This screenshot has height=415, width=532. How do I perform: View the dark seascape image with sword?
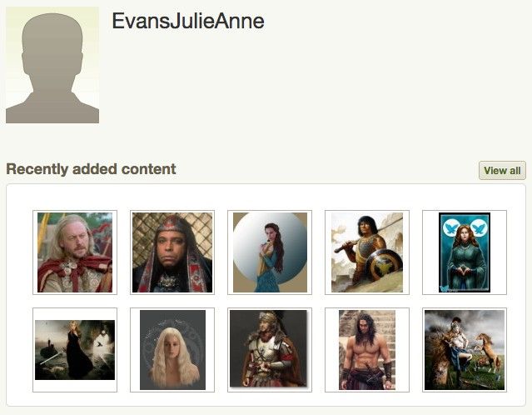click(75, 350)
